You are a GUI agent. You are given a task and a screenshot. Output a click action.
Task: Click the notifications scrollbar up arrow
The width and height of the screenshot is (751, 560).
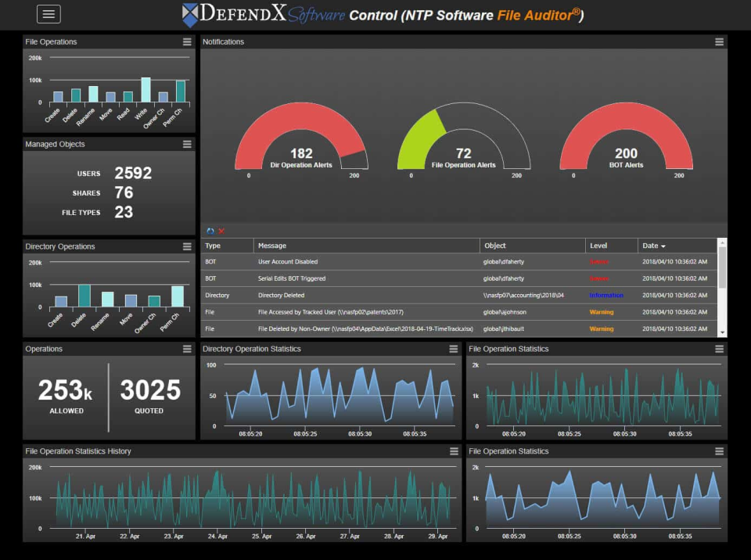pyautogui.click(x=722, y=242)
